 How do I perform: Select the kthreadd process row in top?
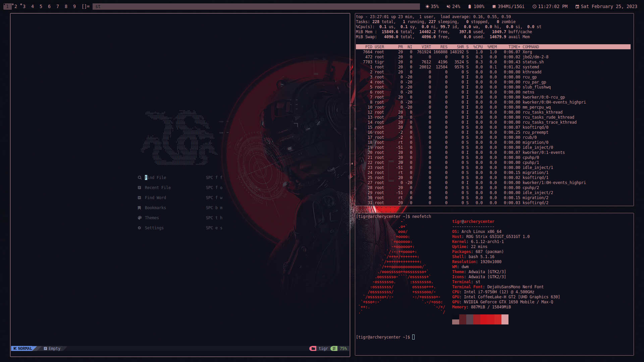pyautogui.click(x=493, y=72)
